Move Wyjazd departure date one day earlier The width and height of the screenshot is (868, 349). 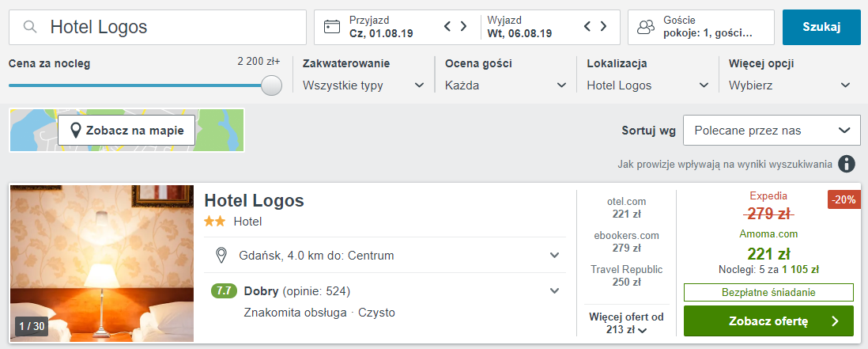pyautogui.click(x=588, y=26)
